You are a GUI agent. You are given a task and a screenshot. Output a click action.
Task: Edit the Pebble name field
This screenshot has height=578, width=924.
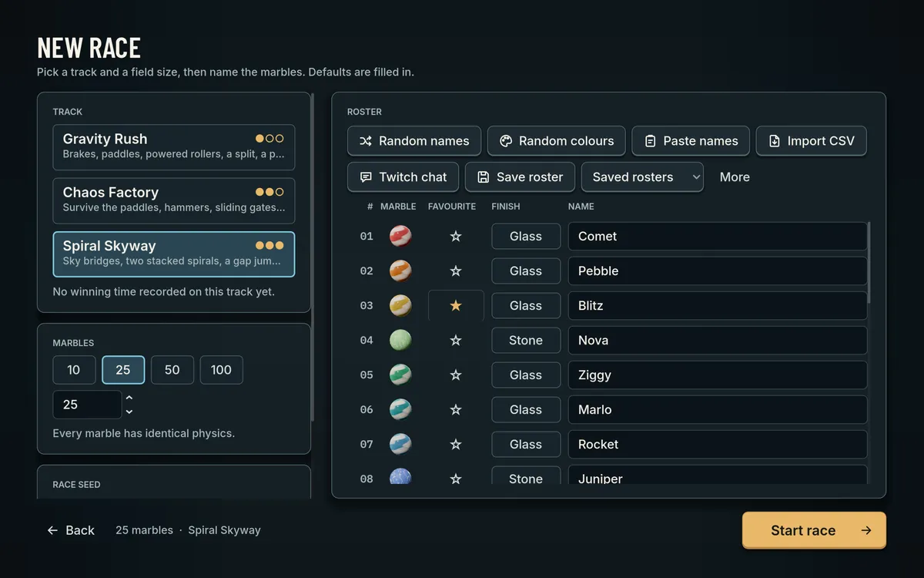[718, 271]
